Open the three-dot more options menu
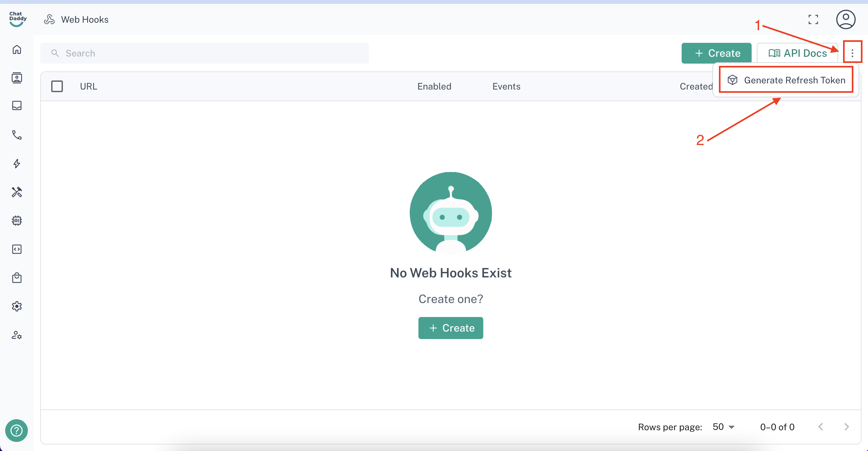This screenshot has height=451, width=868. 852,53
